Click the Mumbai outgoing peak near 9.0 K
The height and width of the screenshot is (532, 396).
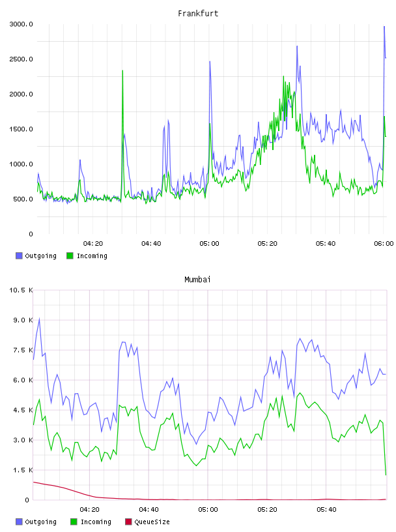(x=39, y=319)
